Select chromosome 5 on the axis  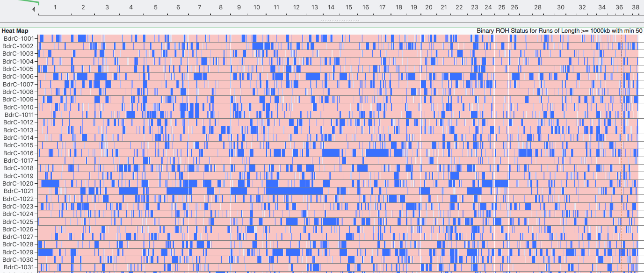155,7
